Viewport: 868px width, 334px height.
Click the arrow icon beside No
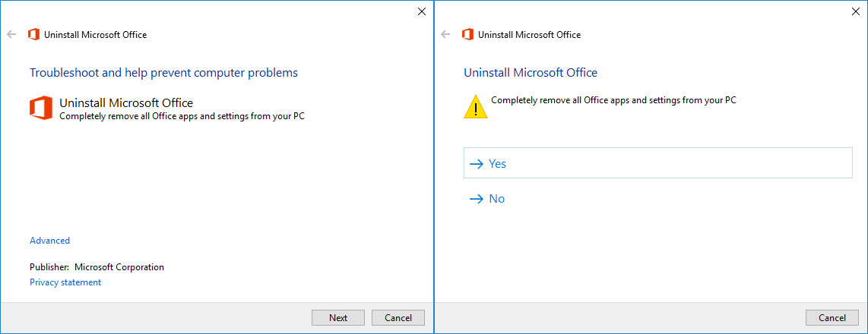click(477, 199)
